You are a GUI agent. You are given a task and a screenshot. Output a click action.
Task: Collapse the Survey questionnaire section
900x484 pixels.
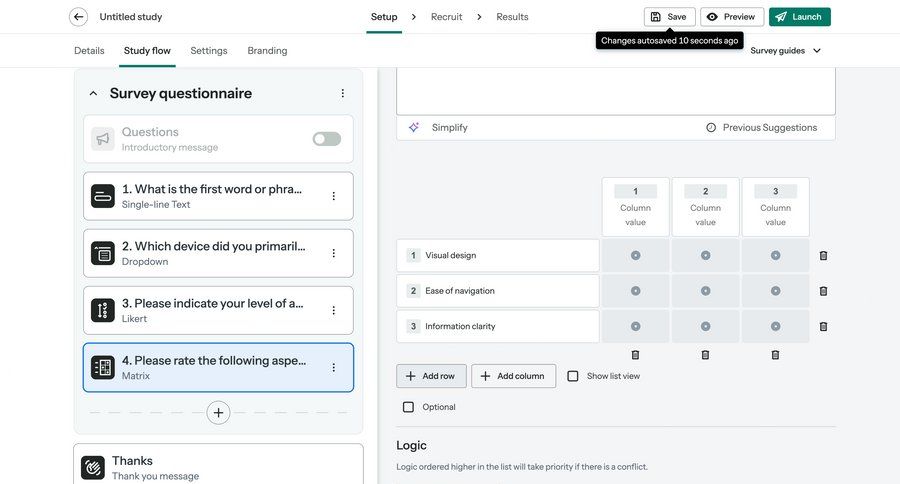pyautogui.click(x=93, y=93)
